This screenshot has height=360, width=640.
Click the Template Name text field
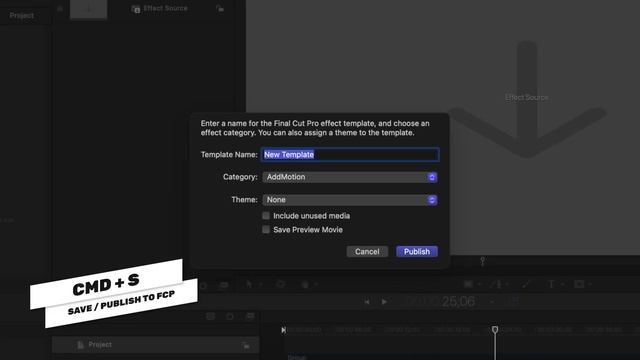point(350,155)
